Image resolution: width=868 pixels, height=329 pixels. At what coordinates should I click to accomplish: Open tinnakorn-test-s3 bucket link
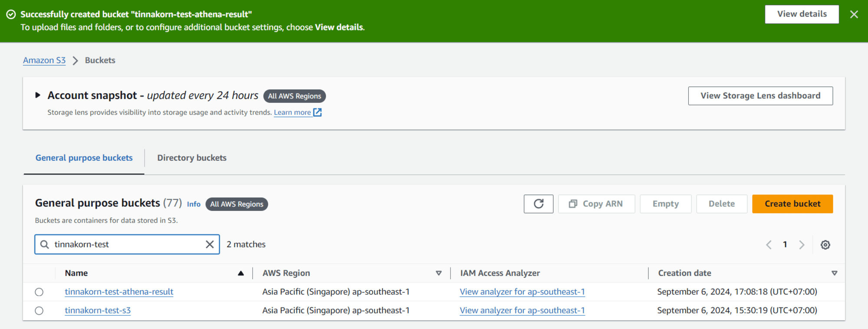click(98, 310)
